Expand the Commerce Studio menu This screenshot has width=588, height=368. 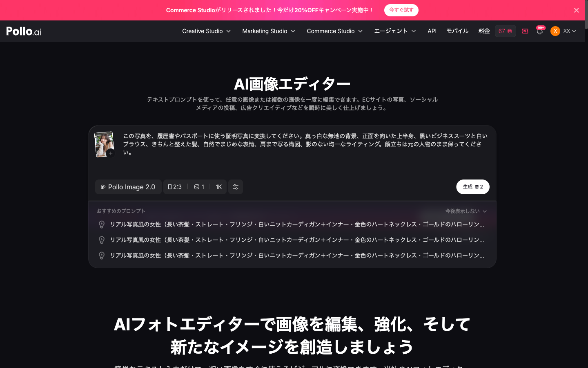point(334,31)
